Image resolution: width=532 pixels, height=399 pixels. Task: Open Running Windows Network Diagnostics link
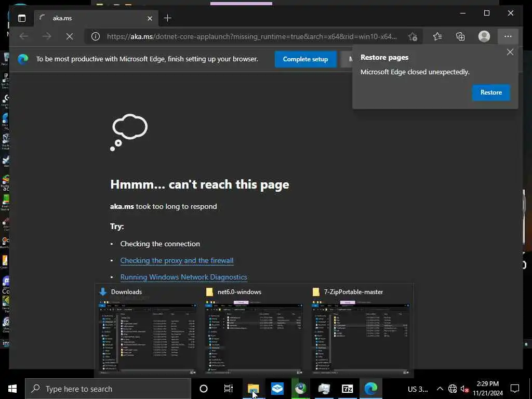click(x=183, y=277)
